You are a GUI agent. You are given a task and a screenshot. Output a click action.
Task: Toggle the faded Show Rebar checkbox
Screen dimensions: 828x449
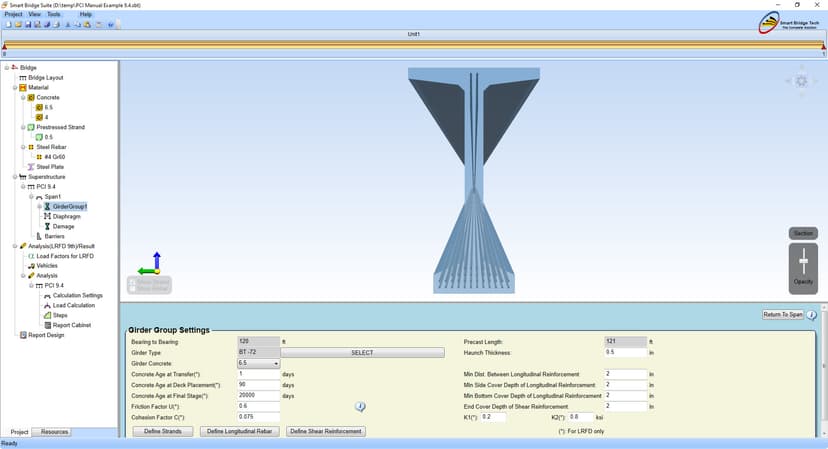click(132, 289)
